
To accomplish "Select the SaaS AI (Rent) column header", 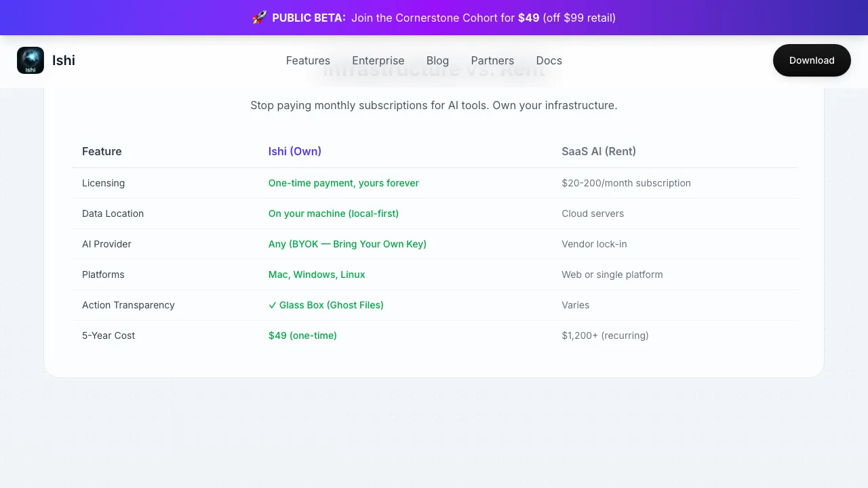I will point(598,151).
